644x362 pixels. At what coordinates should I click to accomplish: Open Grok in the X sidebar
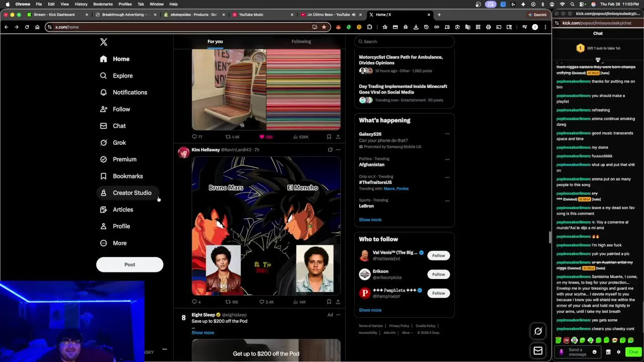point(113,143)
